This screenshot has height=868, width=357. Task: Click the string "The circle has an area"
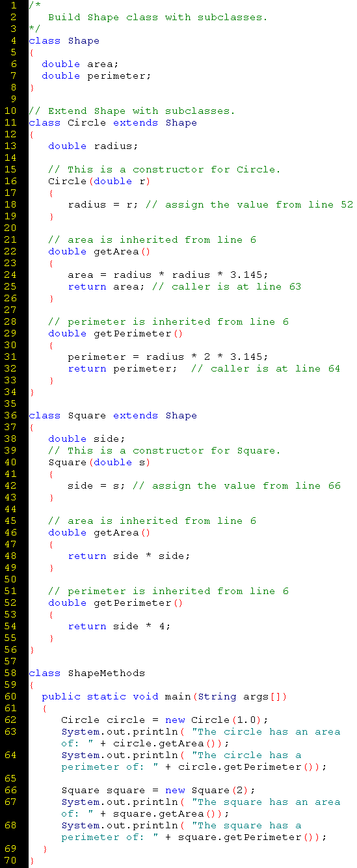[269, 731]
